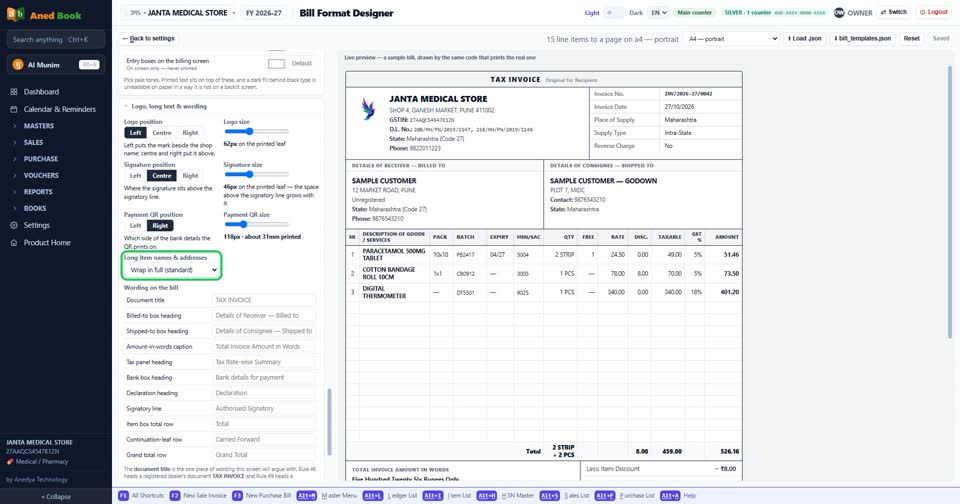The image size is (960, 504).
Task: Collapse the Logo, long text & wording section
Action: [165, 107]
